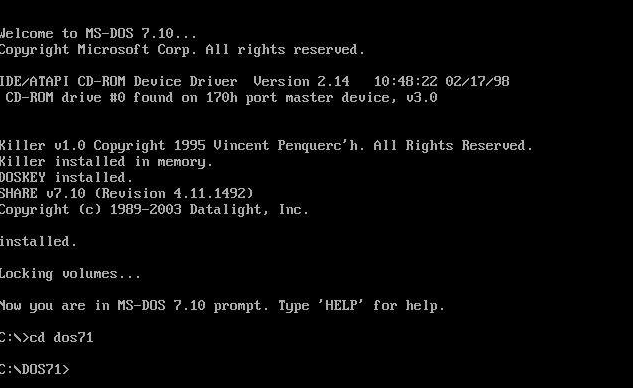
Task: Click the 'SHARE v7.10' revision line
Action: [x=126, y=193]
